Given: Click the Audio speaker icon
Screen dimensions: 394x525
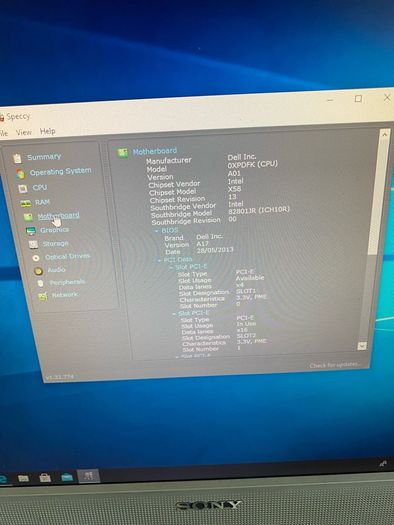Looking at the screenshot, I should click(x=38, y=271).
